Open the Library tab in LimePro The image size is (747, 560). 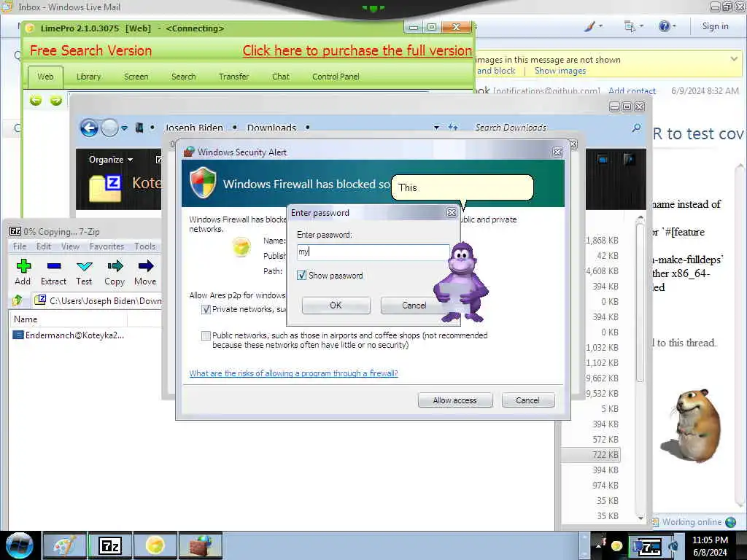(88, 77)
